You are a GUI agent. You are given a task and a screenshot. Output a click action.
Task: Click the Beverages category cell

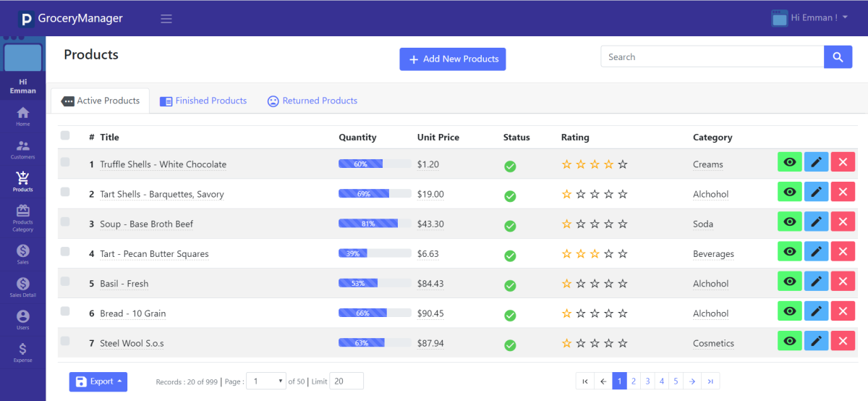713,254
